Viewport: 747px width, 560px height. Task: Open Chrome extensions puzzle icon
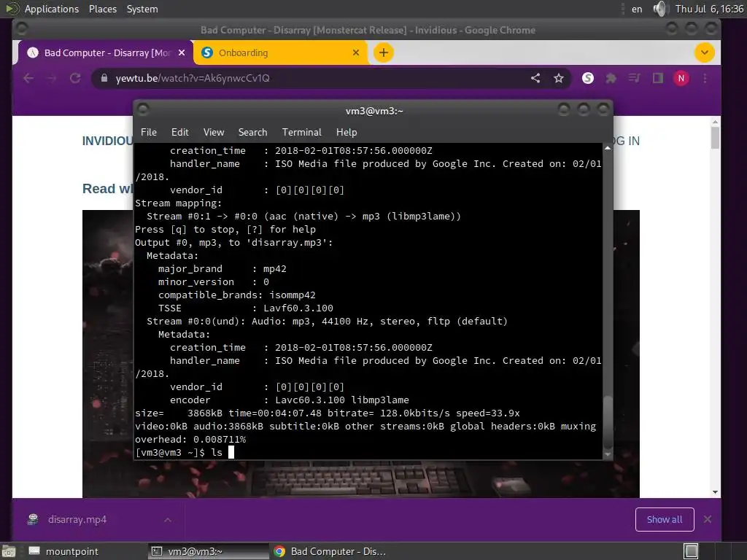(611, 78)
